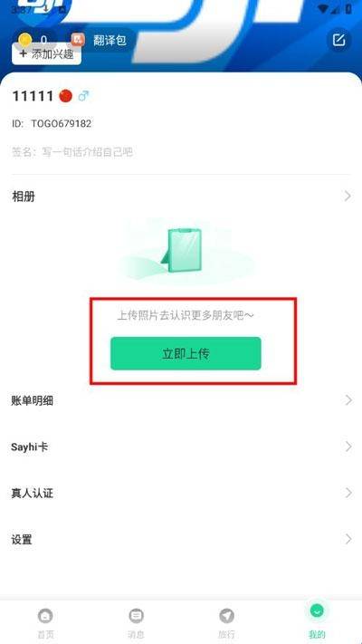Open the 翻译包 translation pack
This screenshot has height=644, width=362.
(x=99, y=40)
